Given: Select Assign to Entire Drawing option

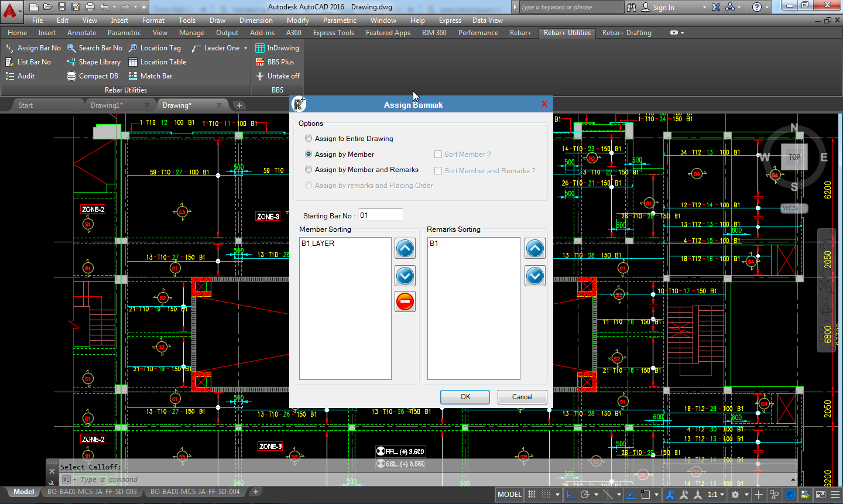Looking at the screenshot, I should pos(309,139).
